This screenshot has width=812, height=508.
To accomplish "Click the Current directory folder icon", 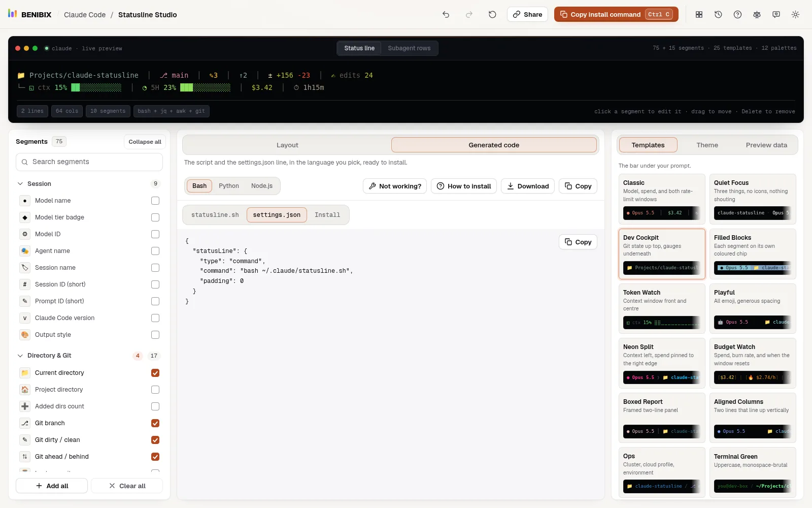I will (x=25, y=373).
